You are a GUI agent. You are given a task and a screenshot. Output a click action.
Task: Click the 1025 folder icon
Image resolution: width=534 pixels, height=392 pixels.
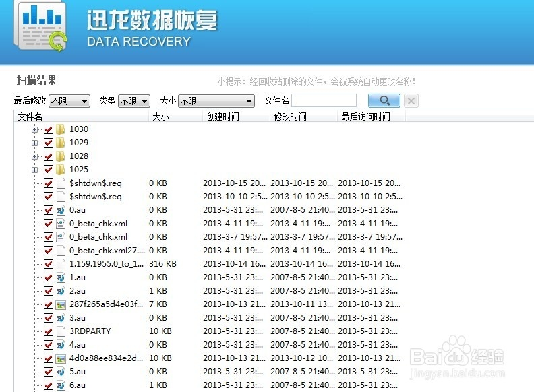tap(61, 170)
